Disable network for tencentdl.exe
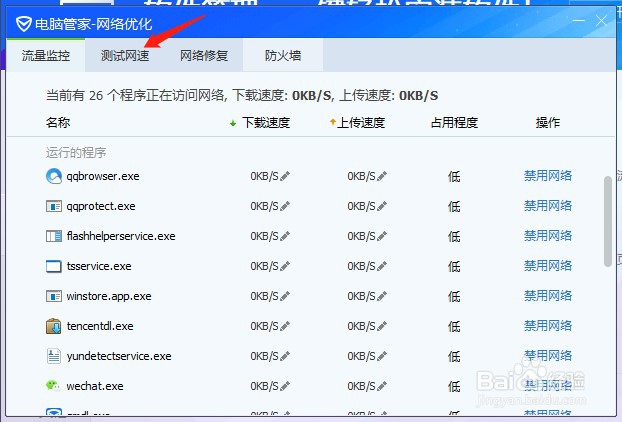 coord(548,326)
